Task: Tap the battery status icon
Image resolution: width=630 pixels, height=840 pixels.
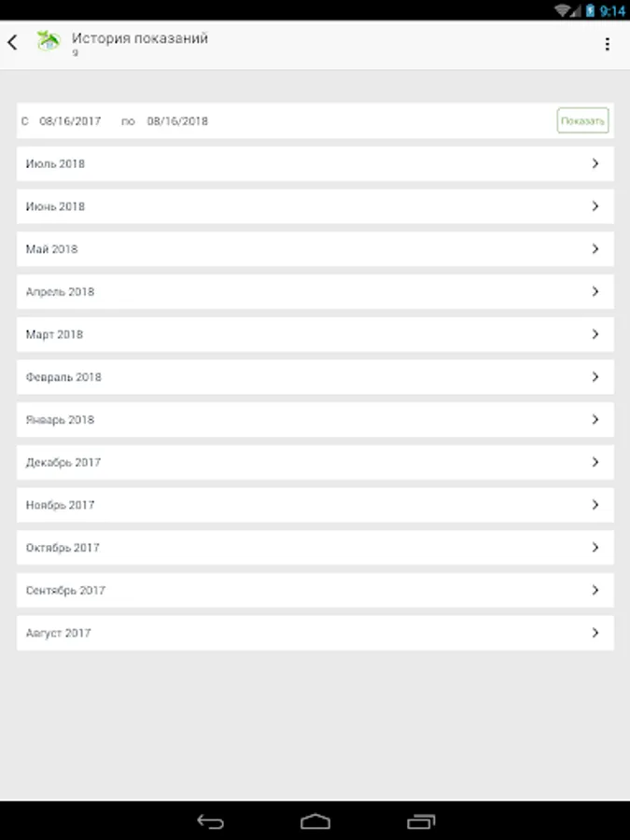Action: click(x=589, y=10)
